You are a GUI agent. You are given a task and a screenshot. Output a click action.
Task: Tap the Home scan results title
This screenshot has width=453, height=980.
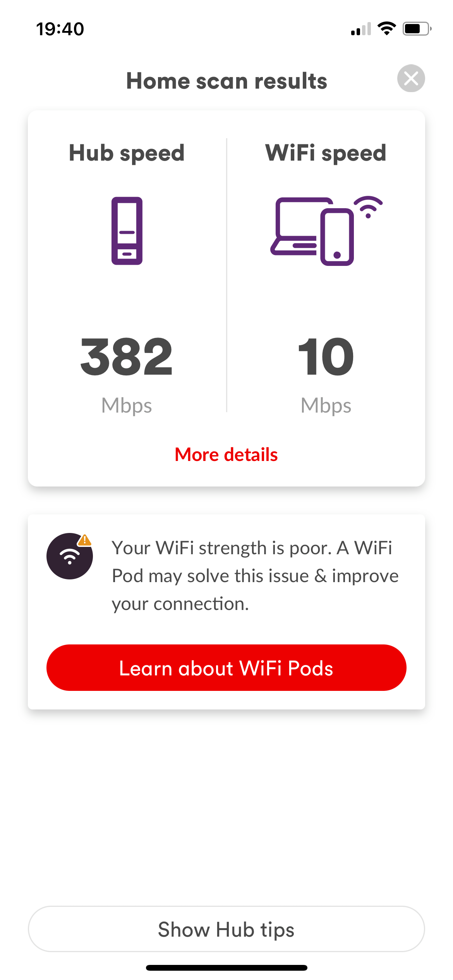[227, 81]
